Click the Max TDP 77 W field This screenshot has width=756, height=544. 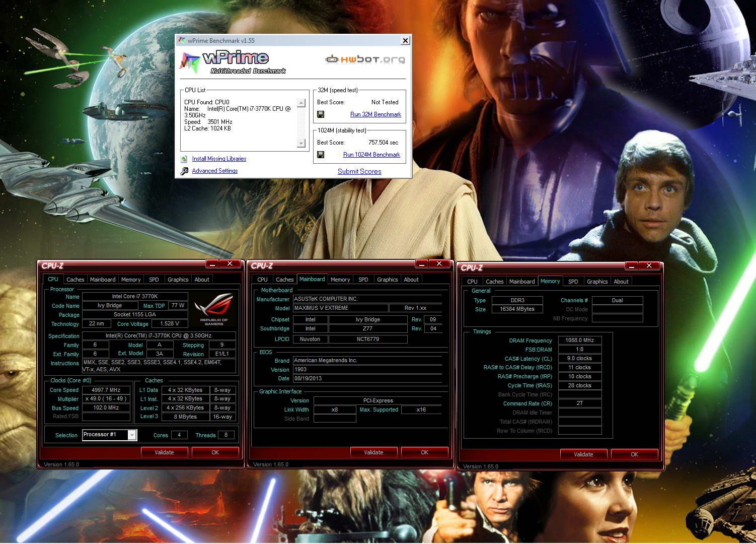click(178, 306)
